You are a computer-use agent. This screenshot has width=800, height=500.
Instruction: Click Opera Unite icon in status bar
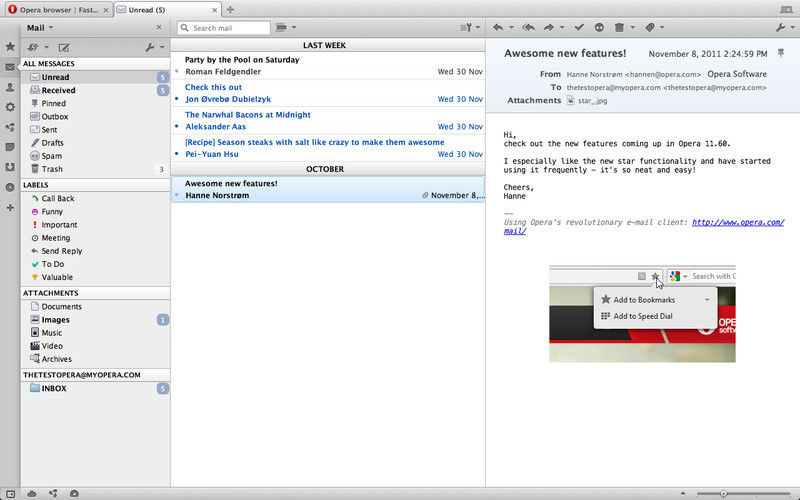[53, 494]
